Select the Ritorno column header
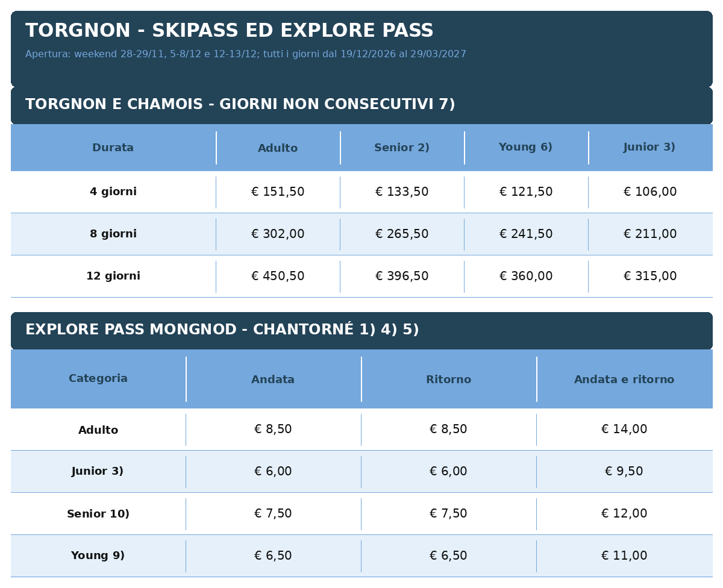This screenshot has height=588, width=723. (449, 380)
